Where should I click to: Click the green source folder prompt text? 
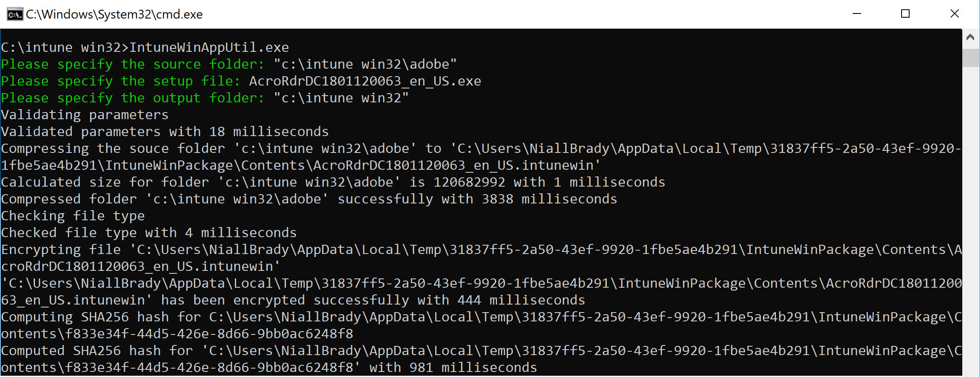(133, 64)
